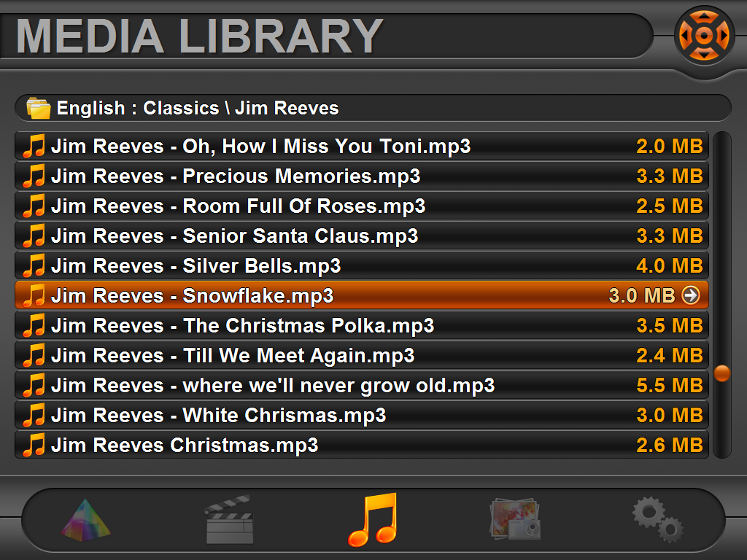This screenshot has height=560, width=747.
Task: Click the folder icon in path bar
Action: click(x=38, y=108)
